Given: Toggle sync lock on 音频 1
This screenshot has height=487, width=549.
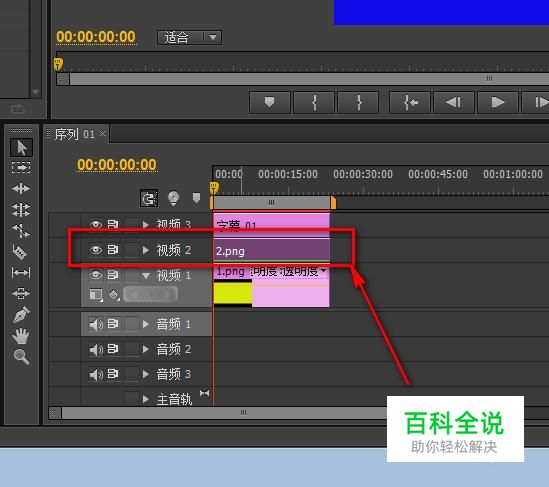Looking at the screenshot, I should pos(112,324).
